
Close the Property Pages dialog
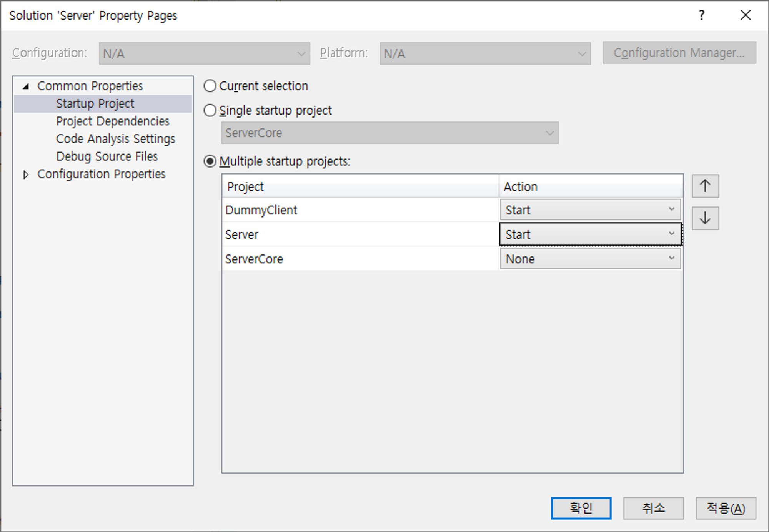click(x=745, y=15)
